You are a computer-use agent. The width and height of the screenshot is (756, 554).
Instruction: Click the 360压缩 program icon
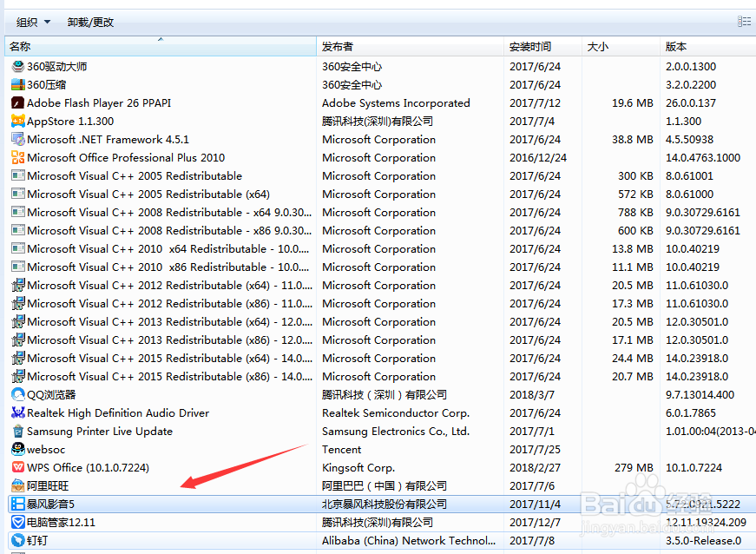click(18, 85)
